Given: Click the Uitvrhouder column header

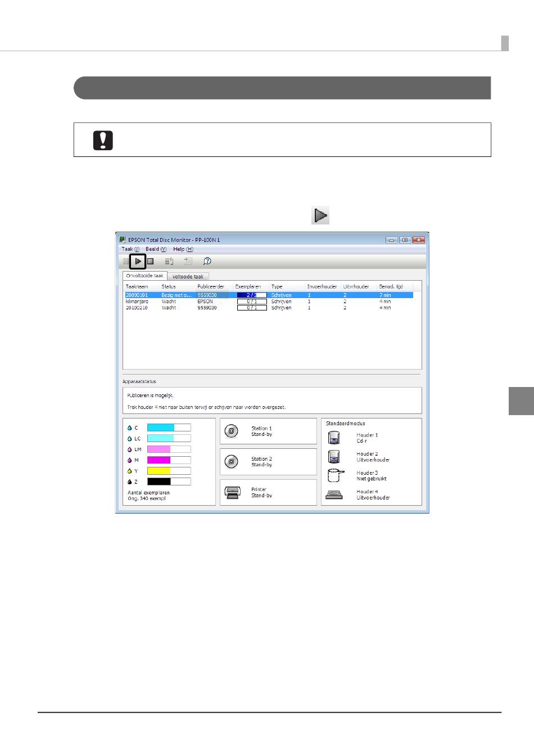Looking at the screenshot, I should tap(359, 287).
